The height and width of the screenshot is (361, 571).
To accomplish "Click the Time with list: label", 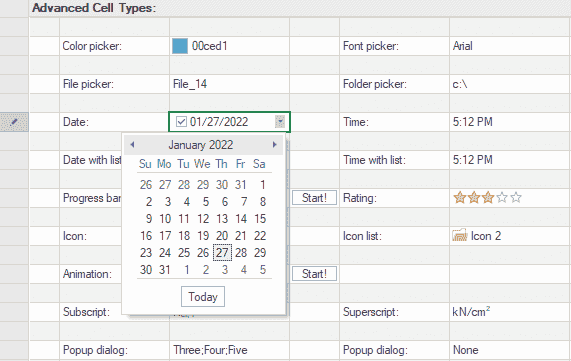I will pyautogui.click(x=374, y=160).
